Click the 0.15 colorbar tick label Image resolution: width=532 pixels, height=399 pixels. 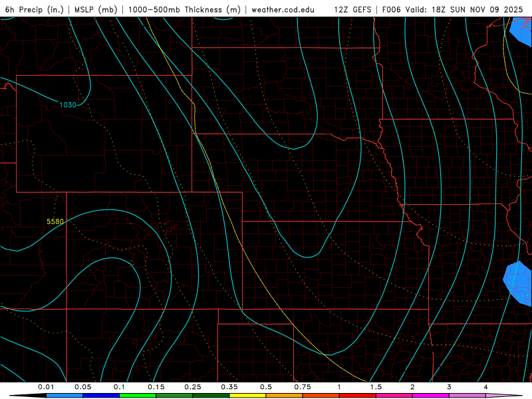(x=156, y=387)
